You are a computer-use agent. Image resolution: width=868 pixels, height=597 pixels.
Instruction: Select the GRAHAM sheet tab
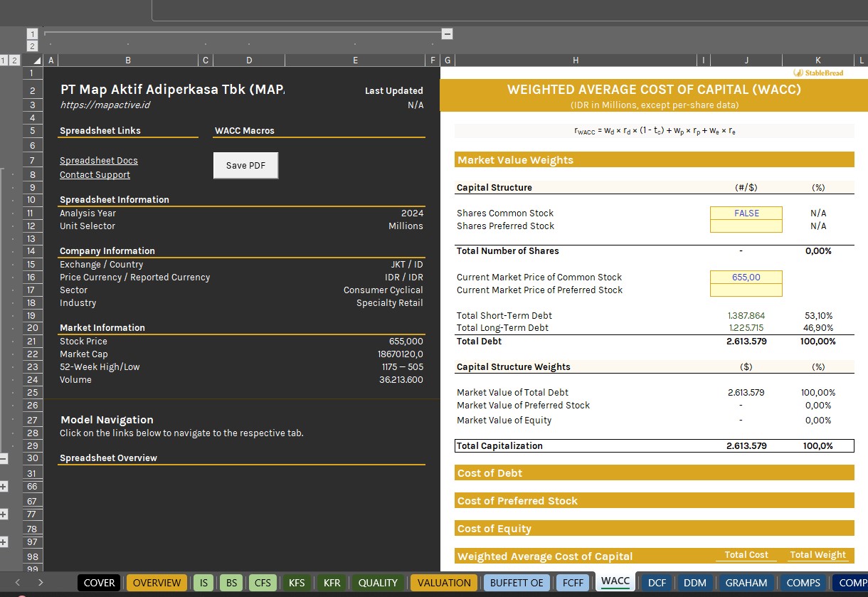tap(746, 582)
